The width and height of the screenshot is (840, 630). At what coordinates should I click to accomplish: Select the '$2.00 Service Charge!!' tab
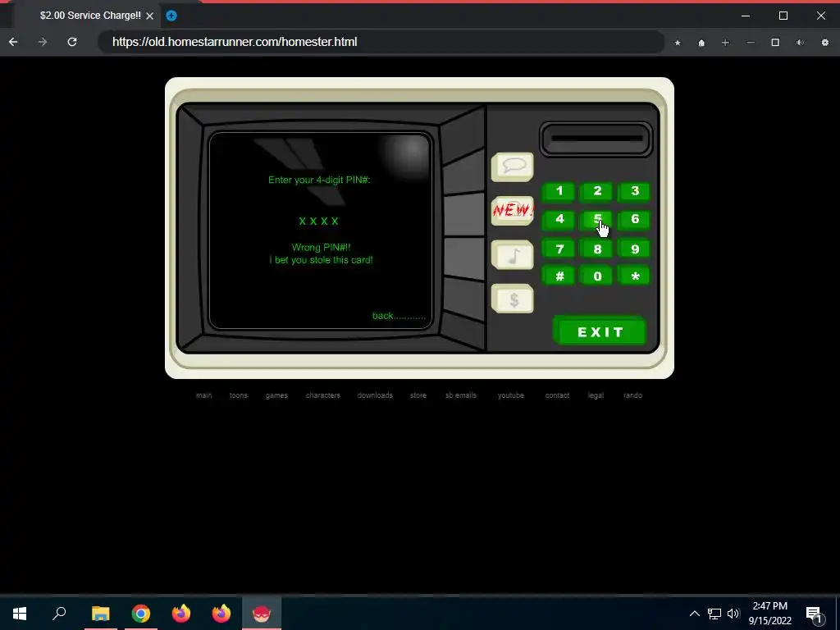[89, 16]
